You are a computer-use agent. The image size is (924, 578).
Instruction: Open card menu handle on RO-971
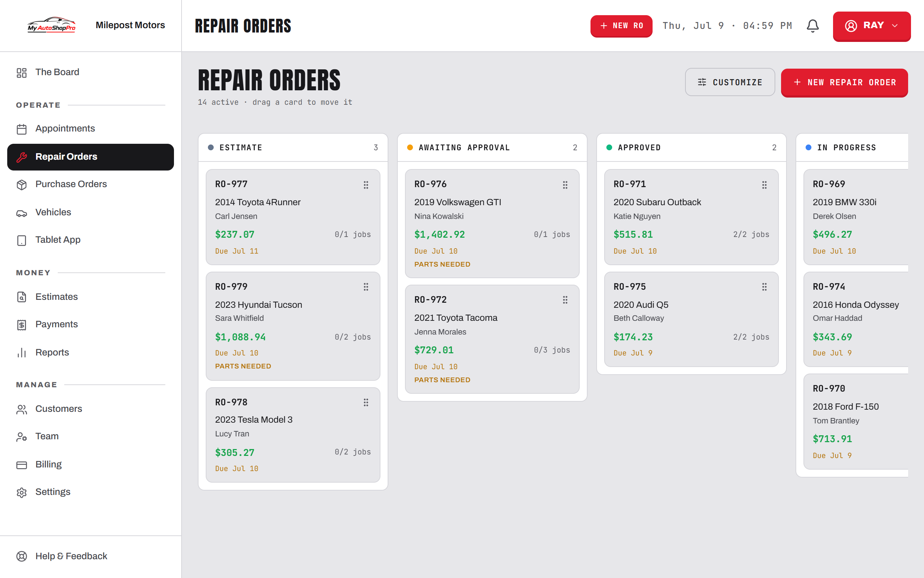click(764, 185)
